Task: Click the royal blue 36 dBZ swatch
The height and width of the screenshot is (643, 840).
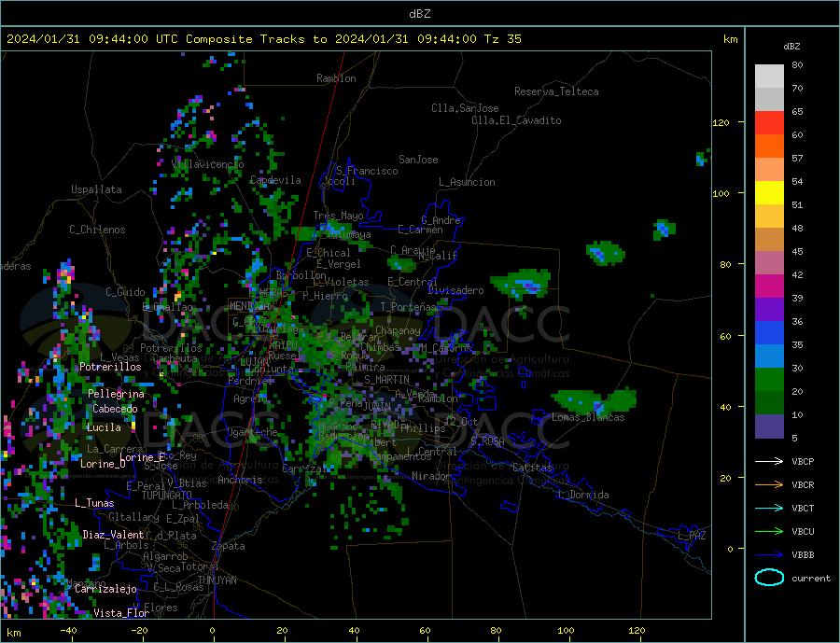Action: pos(769,333)
